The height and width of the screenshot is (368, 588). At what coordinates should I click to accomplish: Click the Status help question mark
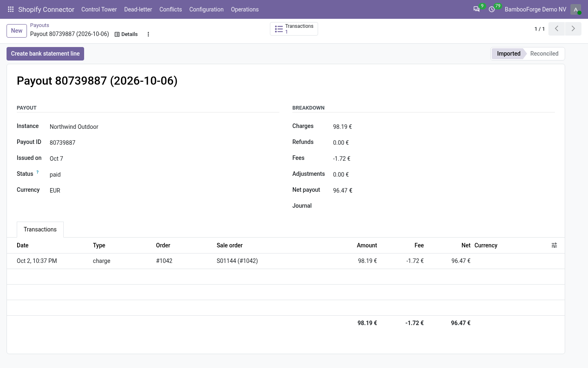click(38, 172)
